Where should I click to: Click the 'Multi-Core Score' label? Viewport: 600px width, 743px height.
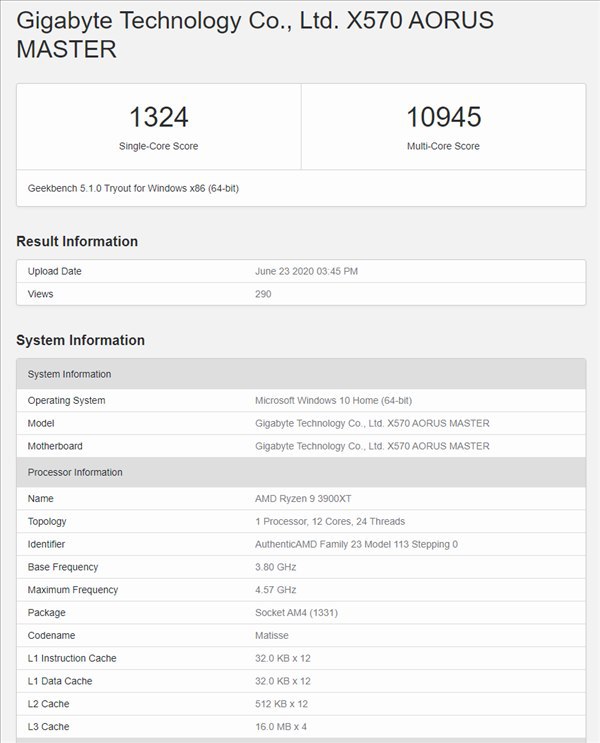click(x=443, y=146)
